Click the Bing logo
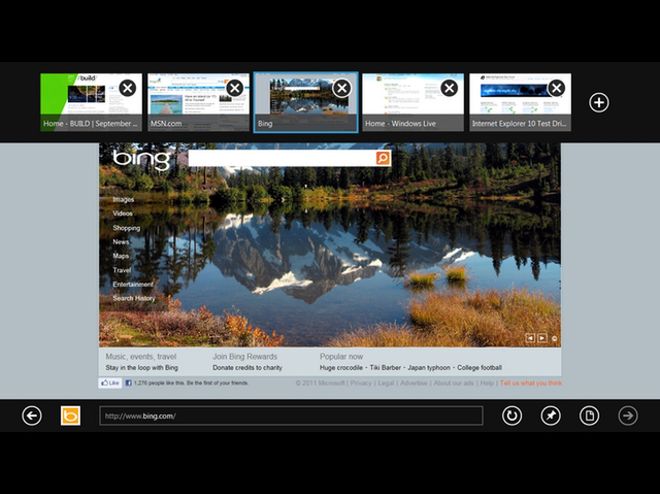This screenshot has height=494, width=660. [x=141, y=159]
